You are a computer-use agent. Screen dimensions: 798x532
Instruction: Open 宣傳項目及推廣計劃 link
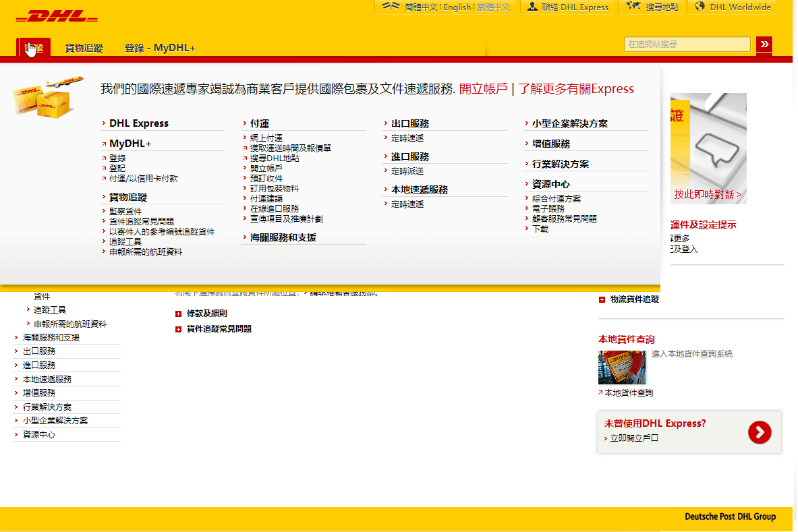[x=287, y=219]
